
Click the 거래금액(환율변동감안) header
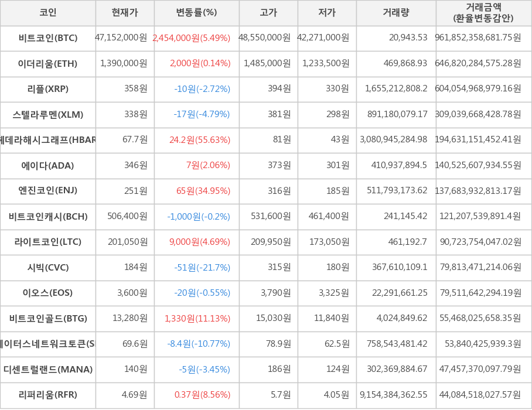(483, 12)
